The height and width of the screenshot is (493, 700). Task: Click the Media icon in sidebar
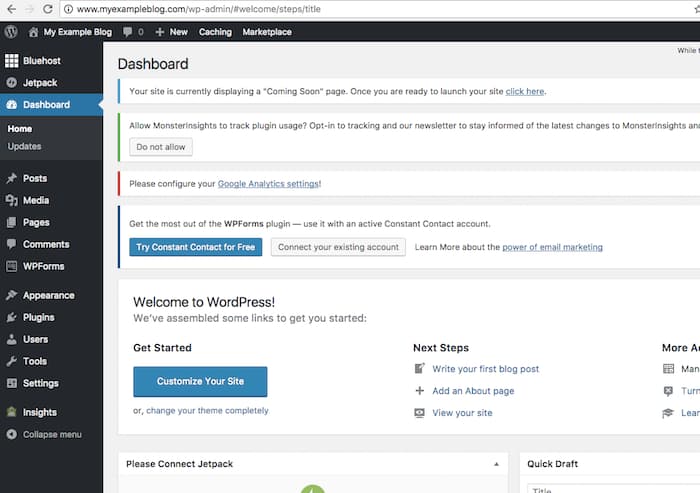pos(12,200)
